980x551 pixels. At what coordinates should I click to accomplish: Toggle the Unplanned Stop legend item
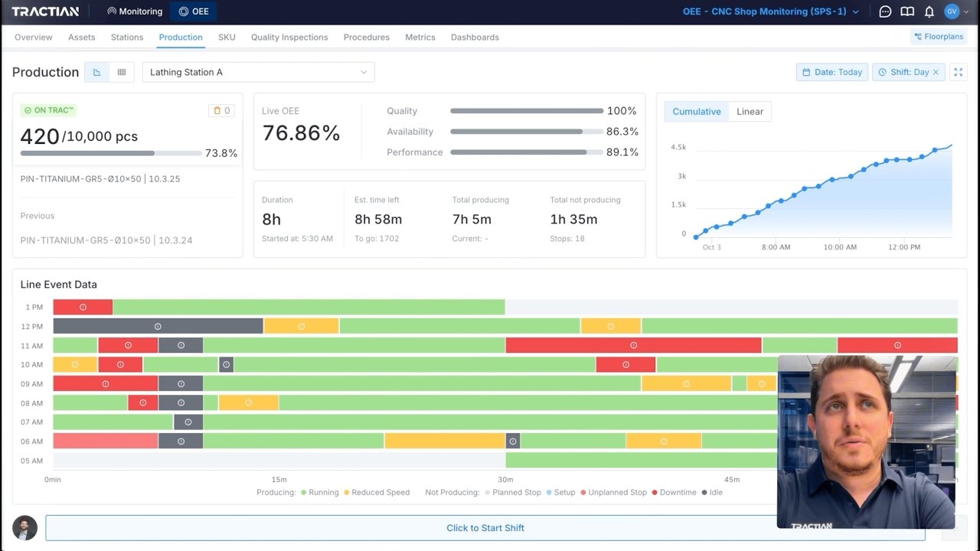tap(613, 492)
